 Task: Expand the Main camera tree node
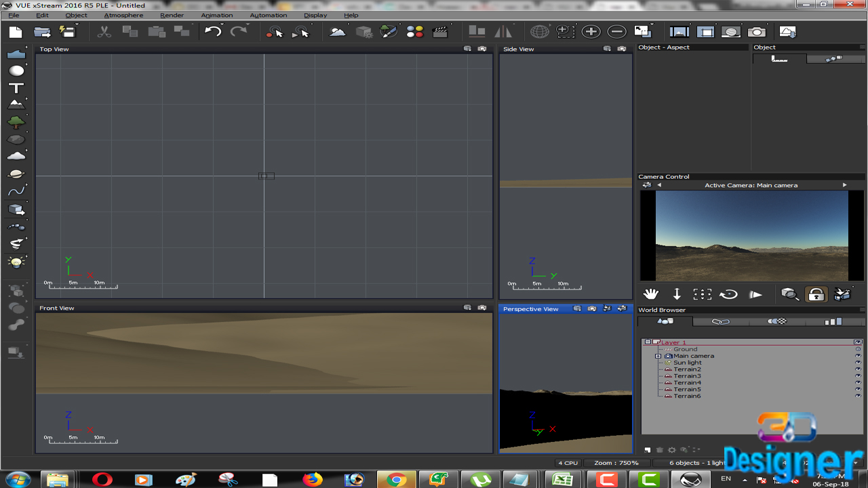click(658, 356)
